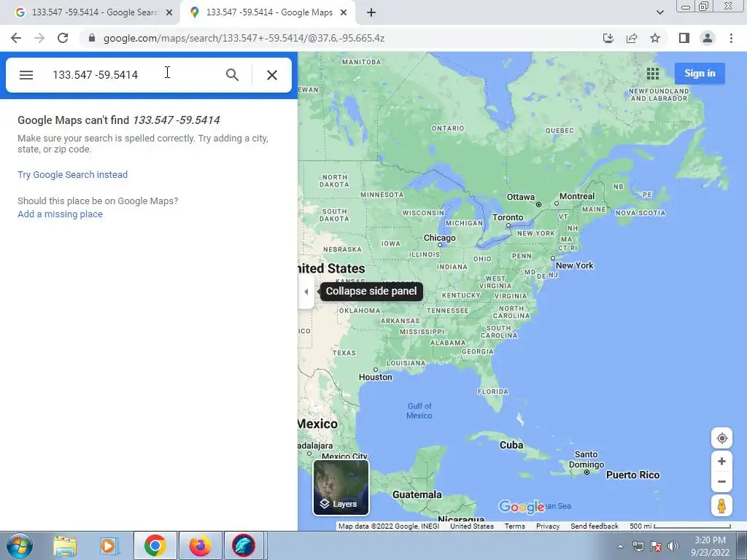Screen dimensions: 747x560
Task: Open the Chrome three-dot menu
Action: click(x=731, y=38)
